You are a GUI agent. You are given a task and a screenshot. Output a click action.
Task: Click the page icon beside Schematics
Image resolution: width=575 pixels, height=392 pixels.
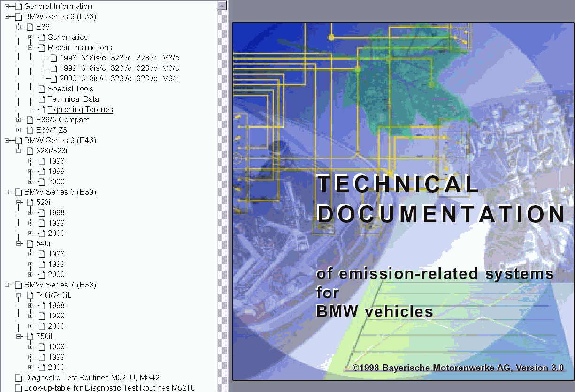point(42,38)
